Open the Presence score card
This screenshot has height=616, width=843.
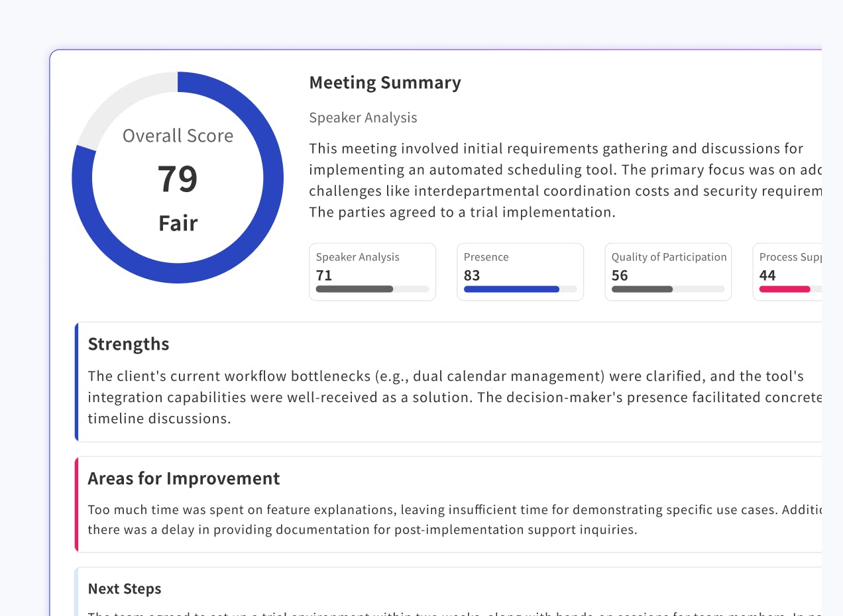tap(520, 272)
